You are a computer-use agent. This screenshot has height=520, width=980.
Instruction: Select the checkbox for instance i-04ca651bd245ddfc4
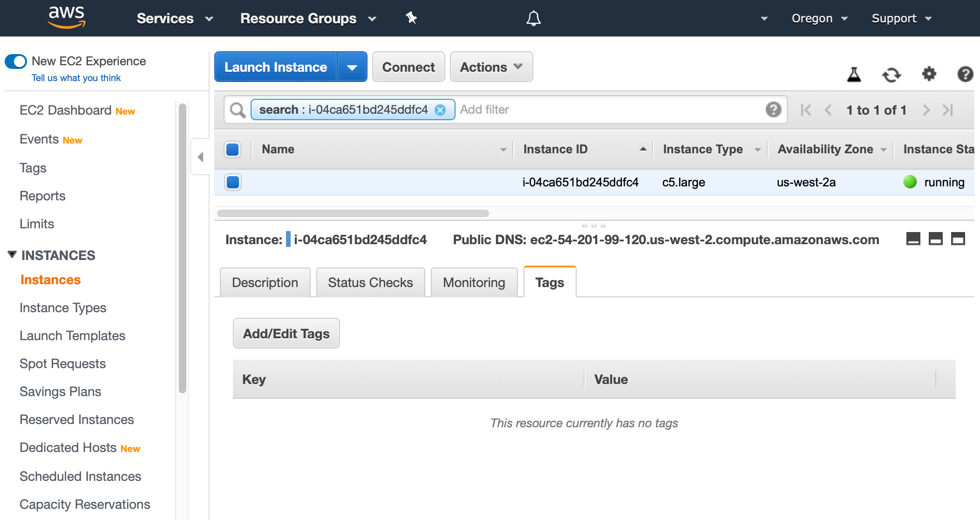(232, 182)
